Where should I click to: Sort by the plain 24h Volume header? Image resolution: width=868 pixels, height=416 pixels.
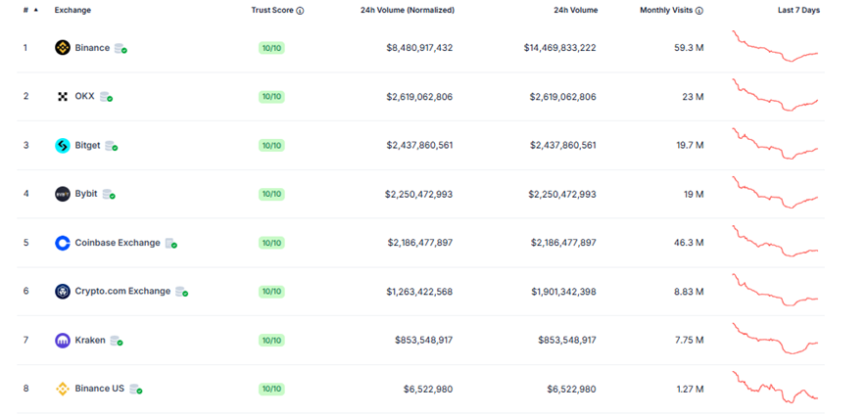(576, 10)
